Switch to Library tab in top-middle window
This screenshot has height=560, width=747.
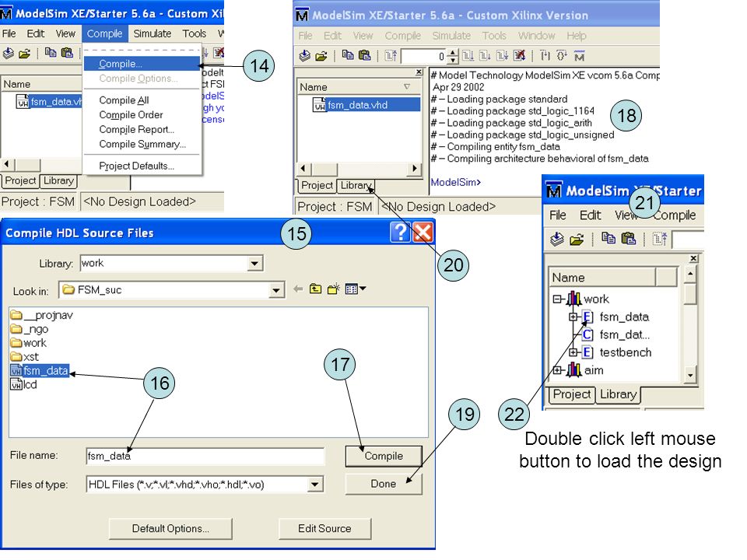click(x=356, y=185)
